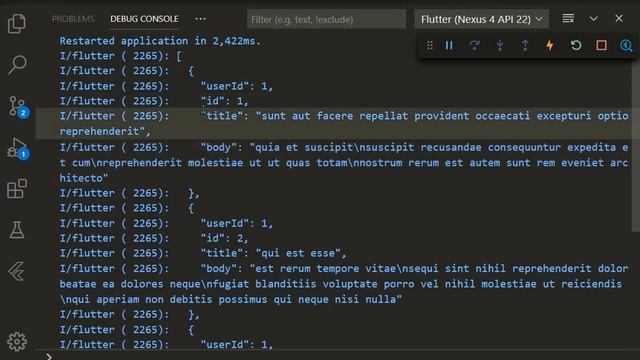The image size is (640, 360).
Task: Open Run and Debug view icon
Action: (x=18, y=148)
